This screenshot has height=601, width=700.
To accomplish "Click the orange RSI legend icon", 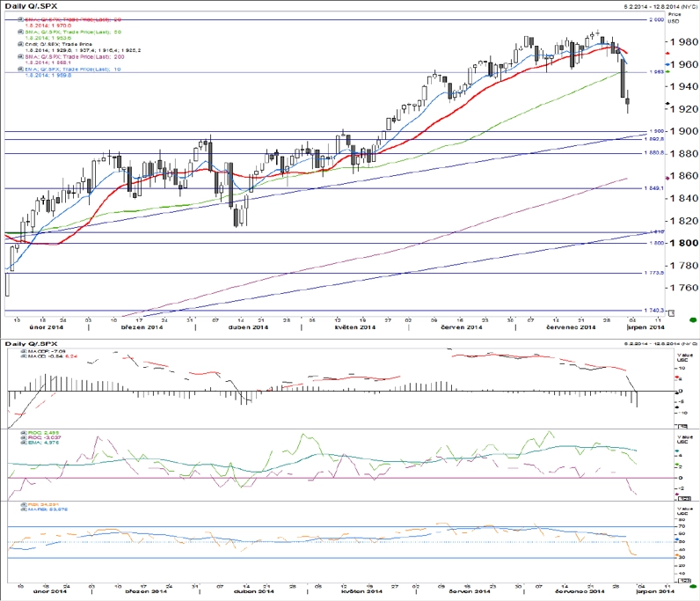I will [x=24, y=504].
